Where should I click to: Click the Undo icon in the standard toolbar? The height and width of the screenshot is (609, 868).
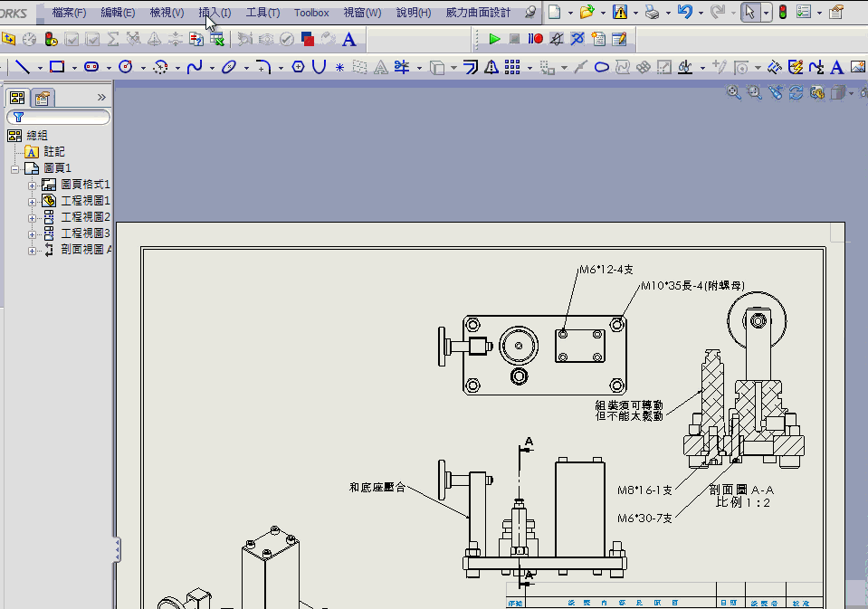[685, 11]
